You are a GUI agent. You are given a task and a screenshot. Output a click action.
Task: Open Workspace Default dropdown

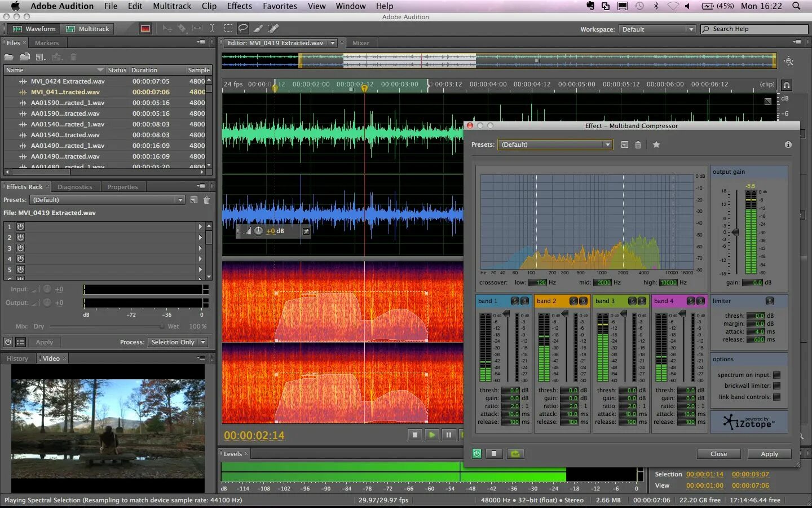pos(657,29)
